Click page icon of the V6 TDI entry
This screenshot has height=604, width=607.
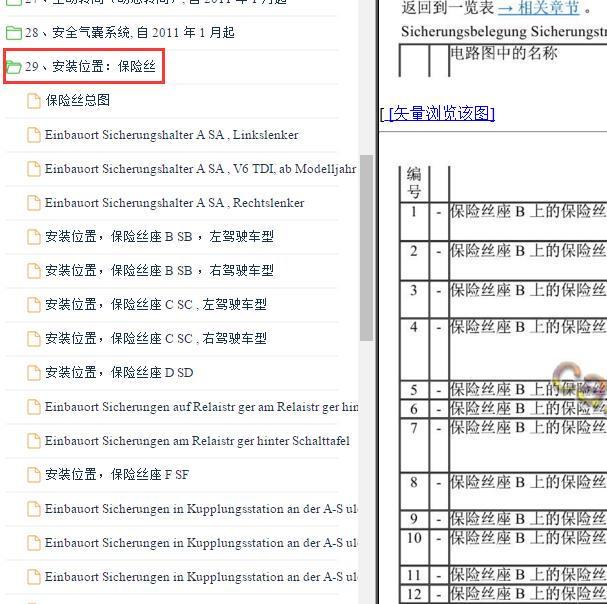tap(34, 169)
